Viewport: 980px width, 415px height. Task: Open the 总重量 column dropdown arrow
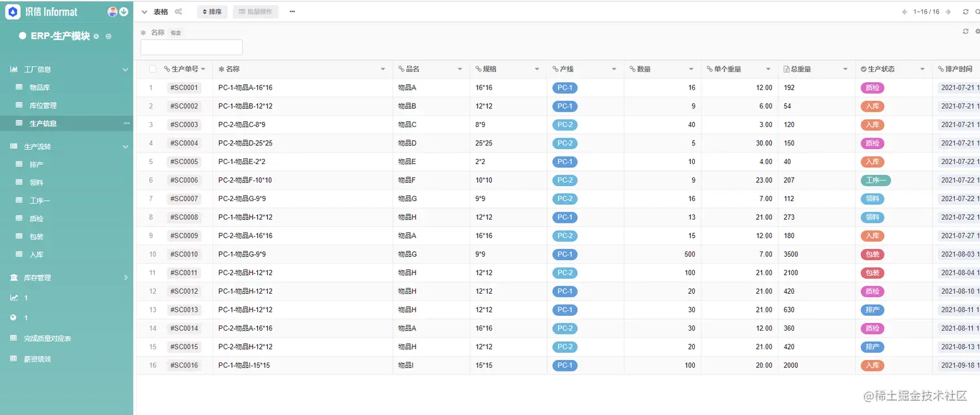[x=845, y=69]
